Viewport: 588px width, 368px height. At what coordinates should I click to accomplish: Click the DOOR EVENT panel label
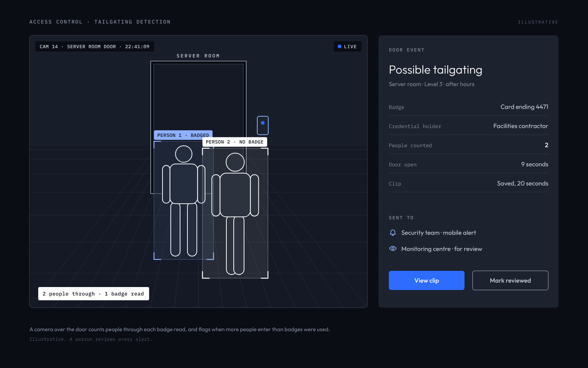(x=406, y=50)
